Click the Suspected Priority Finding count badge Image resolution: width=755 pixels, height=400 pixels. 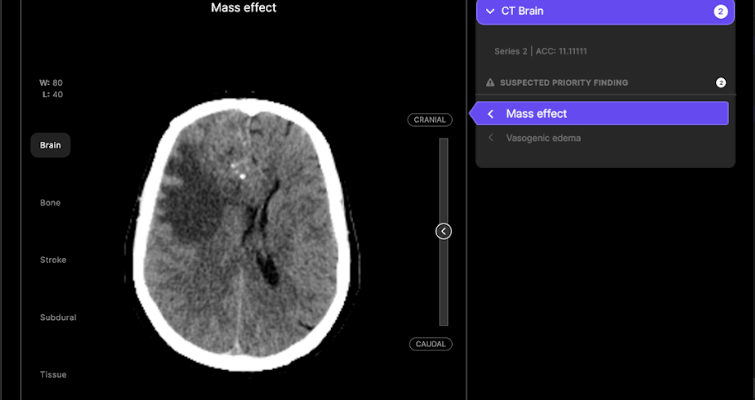pyautogui.click(x=721, y=83)
